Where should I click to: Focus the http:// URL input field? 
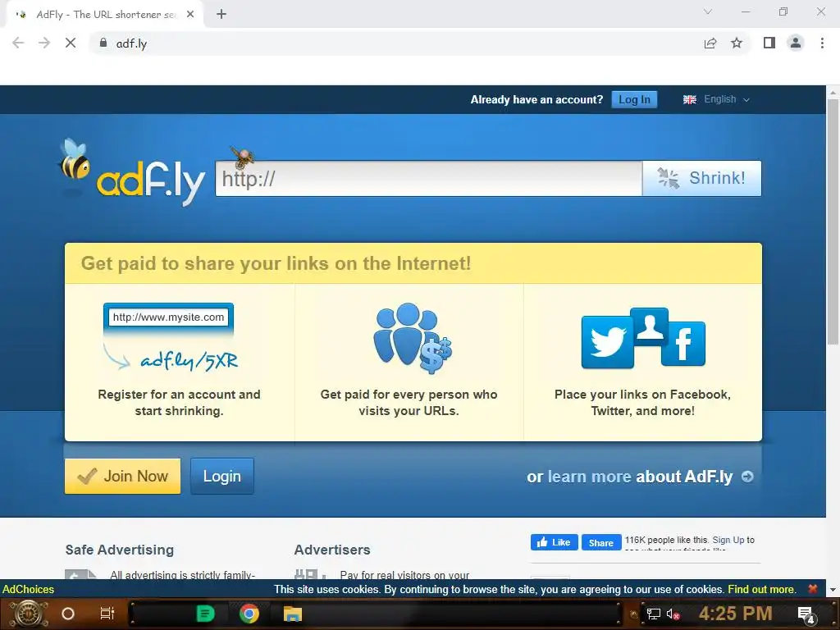[428, 178]
